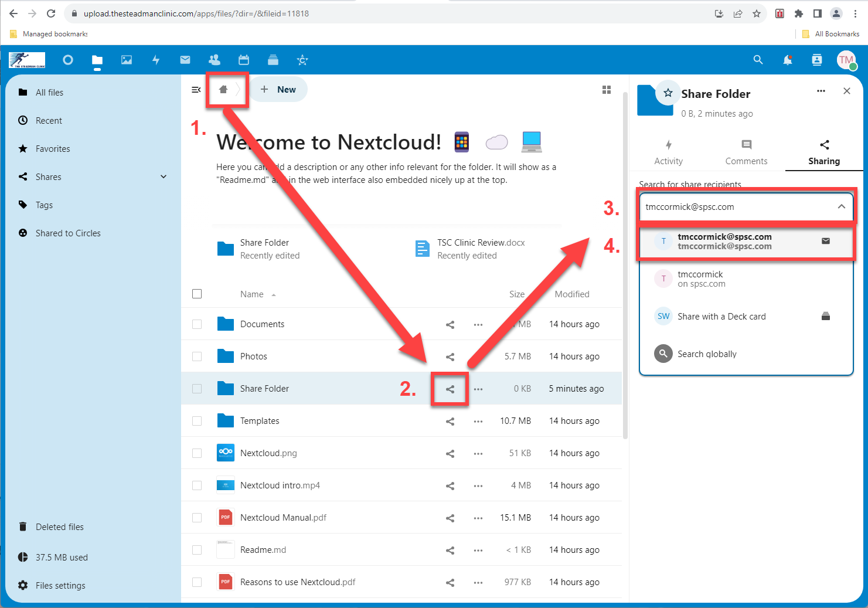
Task: Select the Sharing tab
Action: [x=824, y=152]
